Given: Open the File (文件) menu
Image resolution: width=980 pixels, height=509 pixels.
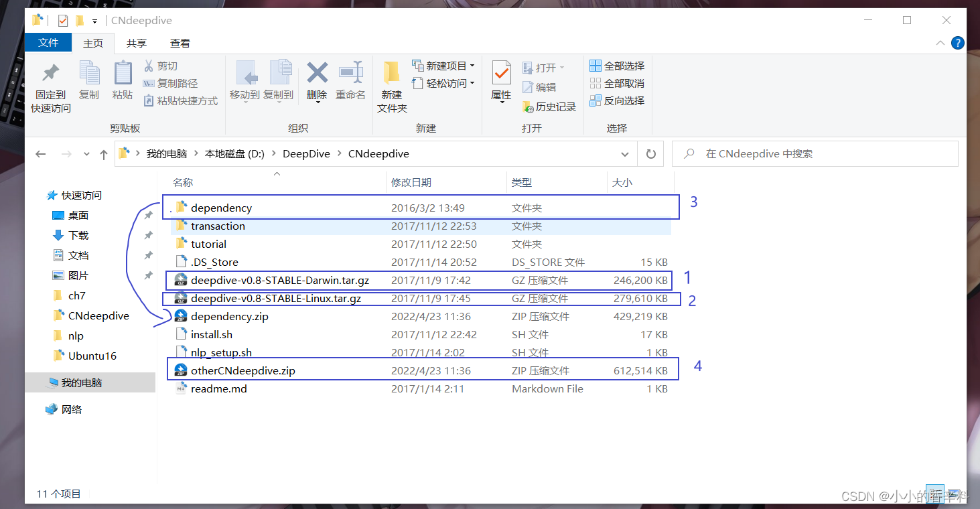Looking at the screenshot, I should [48, 42].
